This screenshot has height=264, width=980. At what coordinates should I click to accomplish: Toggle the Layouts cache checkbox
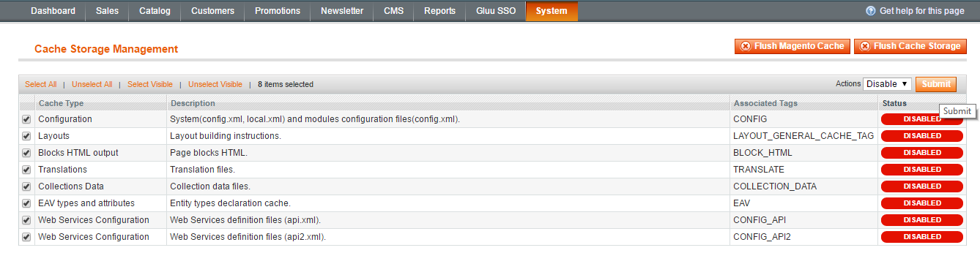click(x=26, y=136)
